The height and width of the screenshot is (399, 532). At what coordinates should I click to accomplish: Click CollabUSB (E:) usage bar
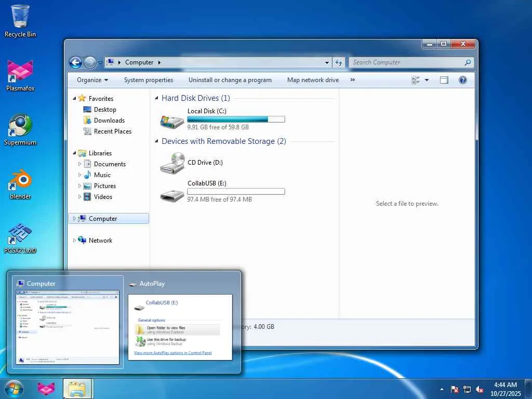coord(236,192)
